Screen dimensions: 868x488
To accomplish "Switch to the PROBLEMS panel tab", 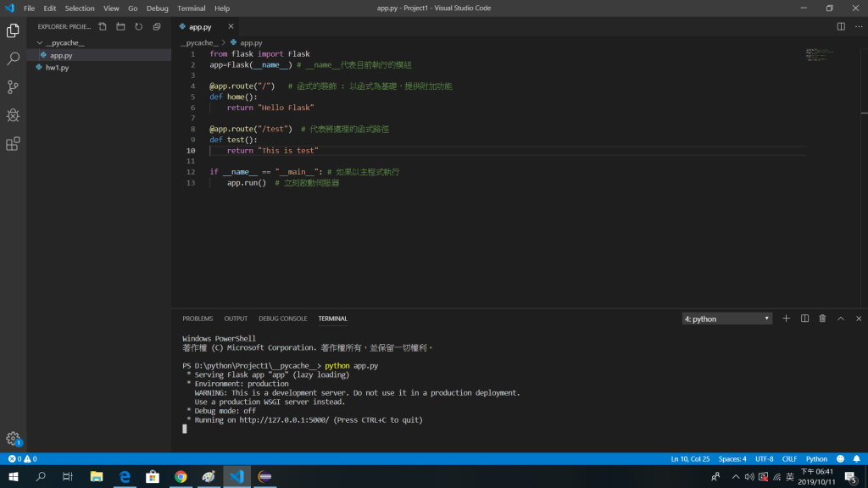I will (x=198, y=319).
